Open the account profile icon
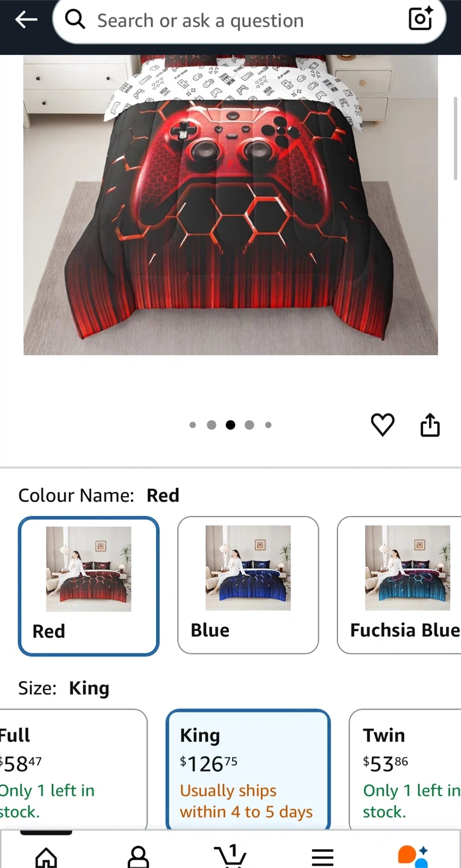This screenshot has width=461, height=868. [x=139, y=856]
